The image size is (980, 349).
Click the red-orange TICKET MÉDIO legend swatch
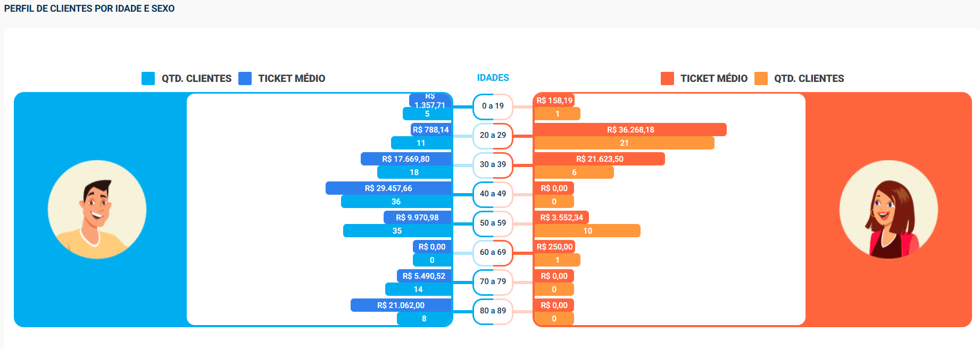667,78
